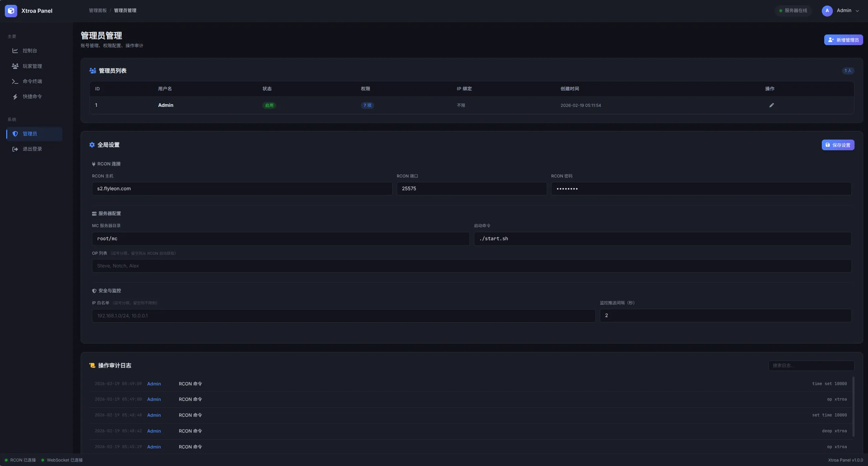Click the 搜索日志 search log box
Viewport: 868px width, 466px height.
point(811,365)
